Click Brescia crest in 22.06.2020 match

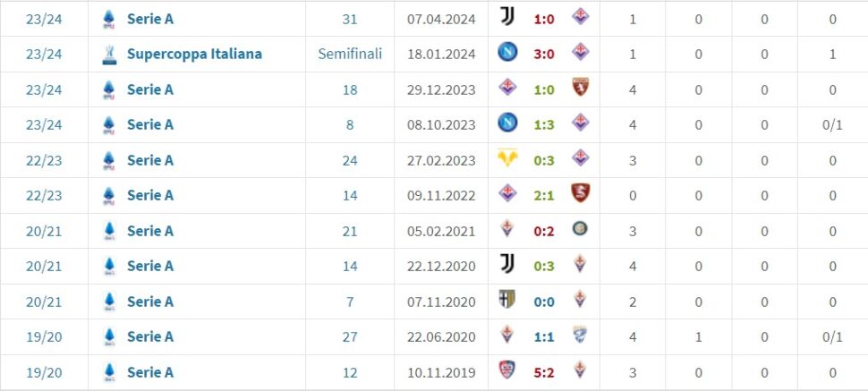click(x=581, y=336)
